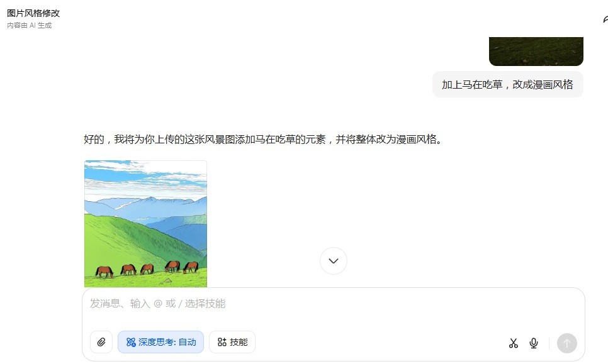Viewport: 608px width, 364px height.
Task: Click the 图片风格修改 conversation title
Action: (x=33, y=13)
